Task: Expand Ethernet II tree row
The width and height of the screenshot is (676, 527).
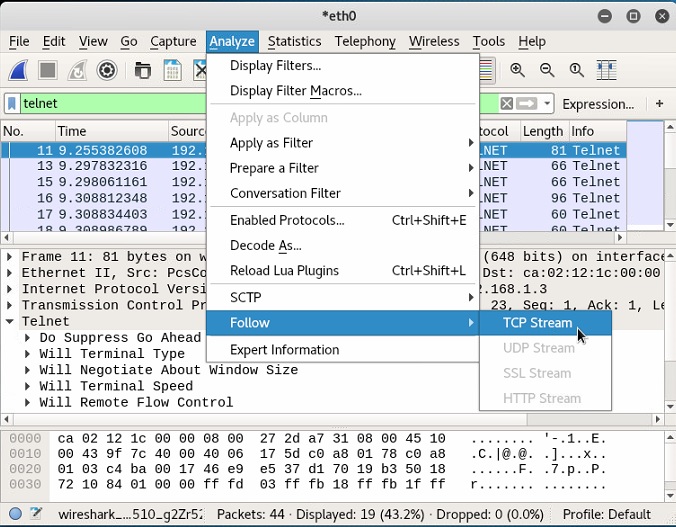Action: point(9,273)
